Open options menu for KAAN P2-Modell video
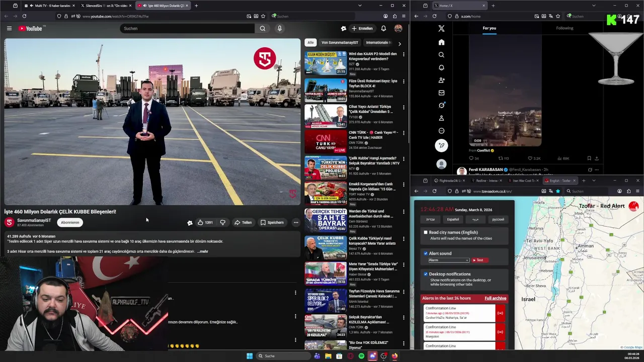The image size is (644, 362). pyautogui.click(x=403, y=54)
